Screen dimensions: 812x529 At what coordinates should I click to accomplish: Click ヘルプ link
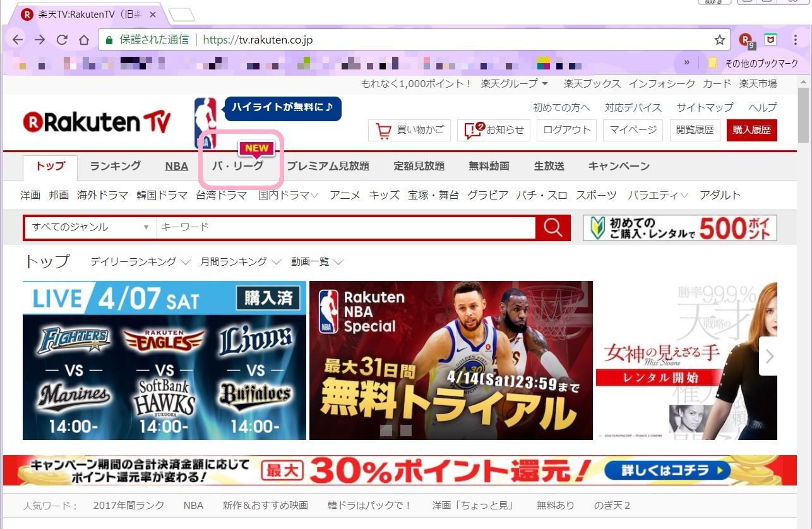coord(763,107)
